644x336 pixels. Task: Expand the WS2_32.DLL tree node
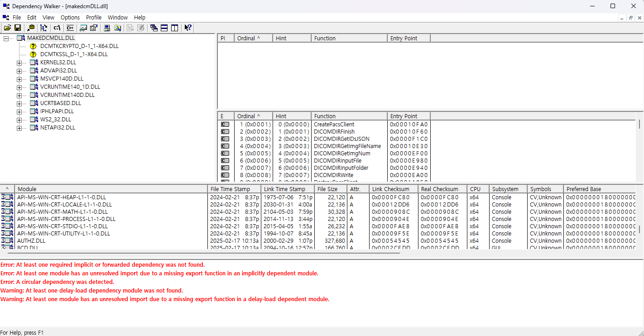(19, 120)
